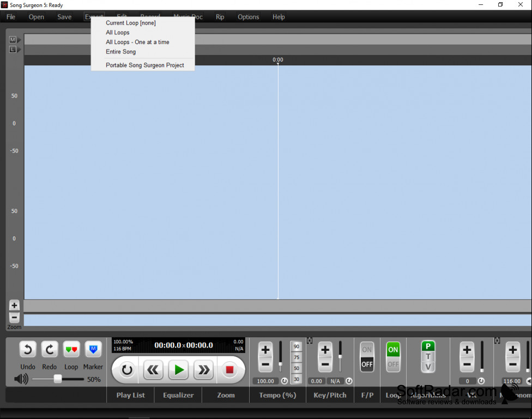Expand the L loop track arrow
The width and height of the screenshot is (532, 419).
point(19,50)
